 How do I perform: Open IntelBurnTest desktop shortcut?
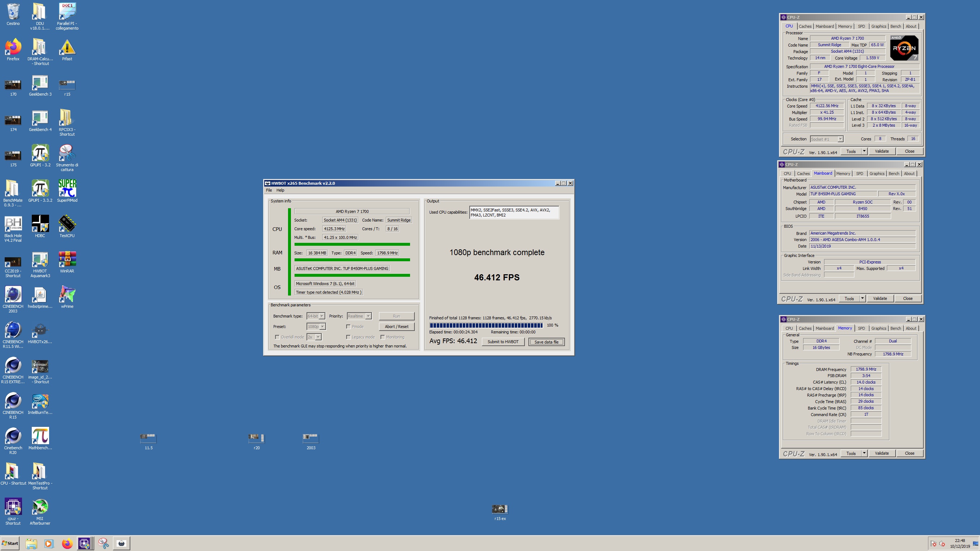40,403
